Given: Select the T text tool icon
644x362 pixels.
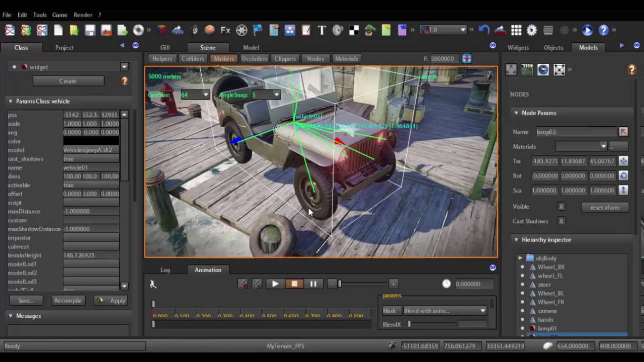Looking at the screenshot, I should (322, 30).
